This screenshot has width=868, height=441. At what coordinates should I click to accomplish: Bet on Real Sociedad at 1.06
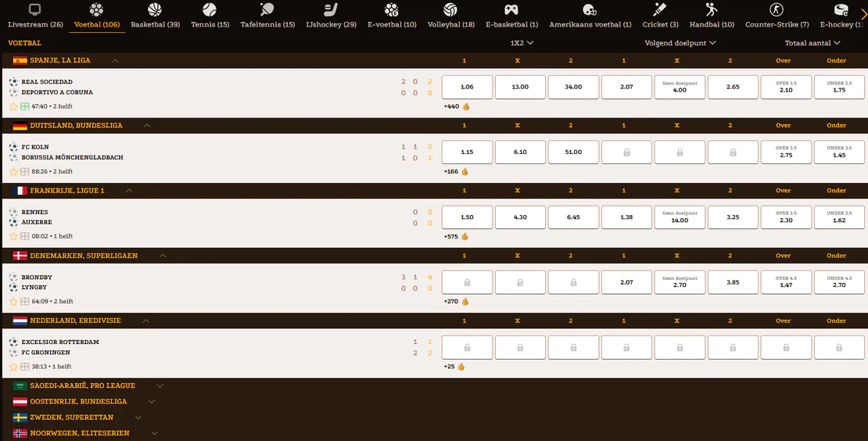pos(467,87)
